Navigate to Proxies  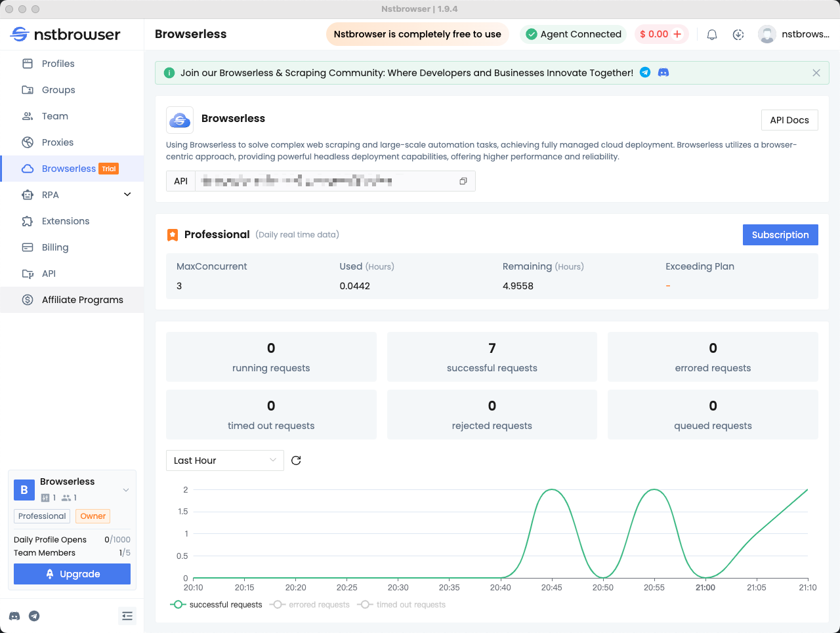pyautogui.click(x=72, y=142)
